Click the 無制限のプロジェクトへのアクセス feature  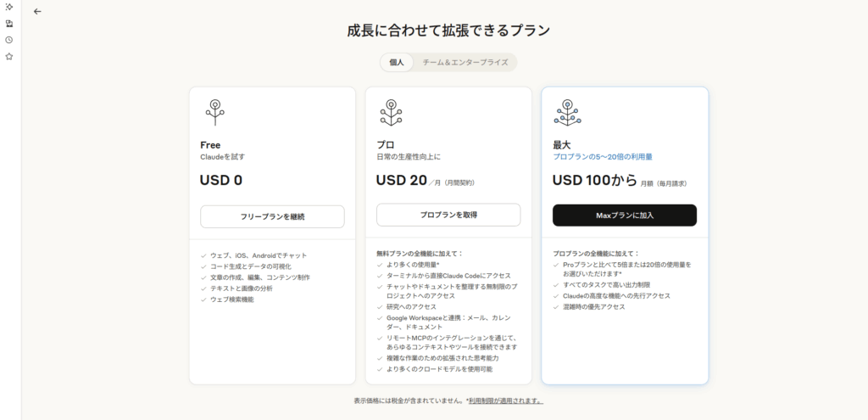(452, 291)
